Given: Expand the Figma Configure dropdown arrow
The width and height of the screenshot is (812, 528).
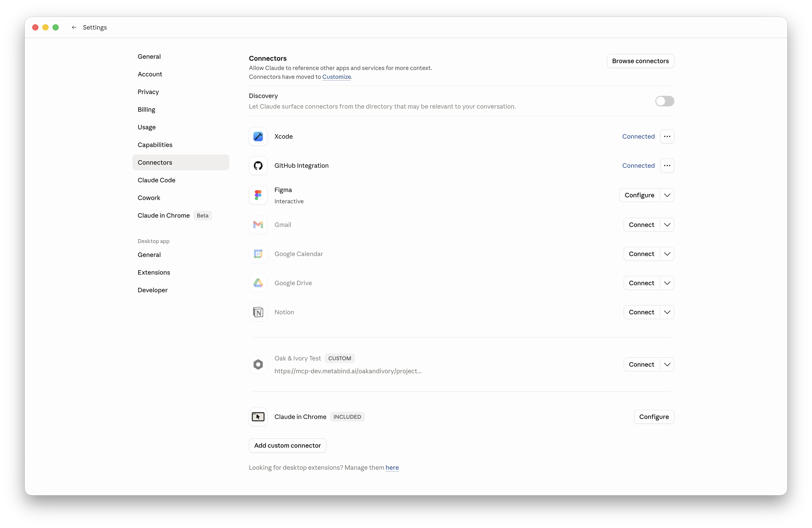Looking at the screenshot, I should point(667,195).
